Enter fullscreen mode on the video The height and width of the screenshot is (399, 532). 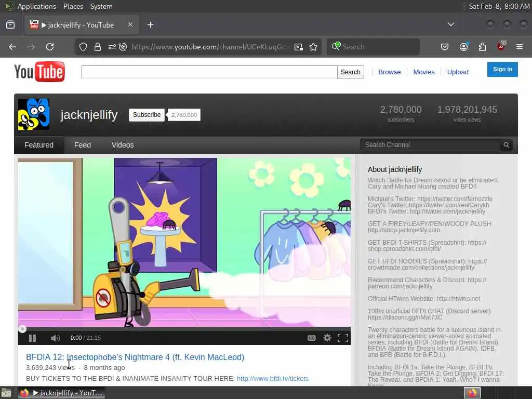(x=343, y=338)
